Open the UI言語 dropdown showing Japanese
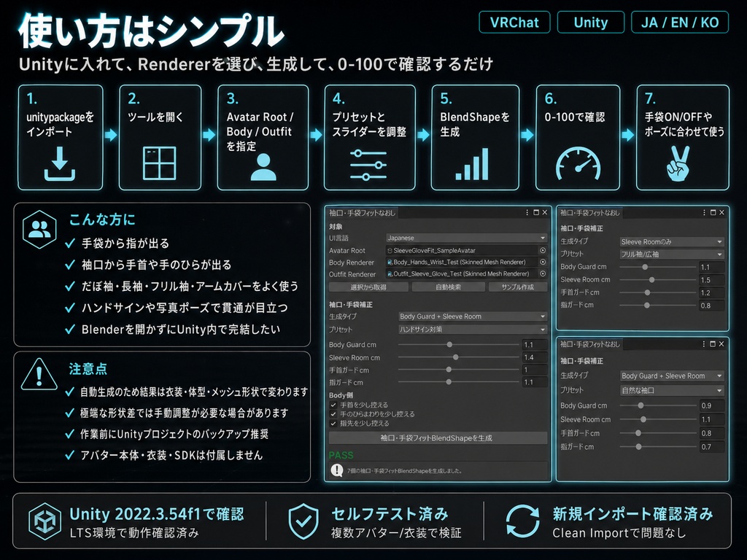 click(x=466, y=238)
